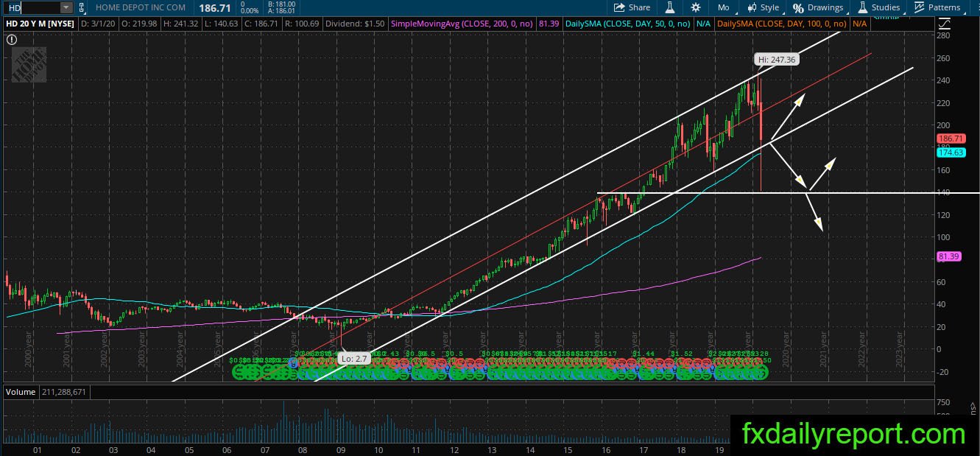Click the Hi: 247.36 price bubble
Image resolution: width=980 pixels, height=456 pixels.
click(x=777, y=60)
